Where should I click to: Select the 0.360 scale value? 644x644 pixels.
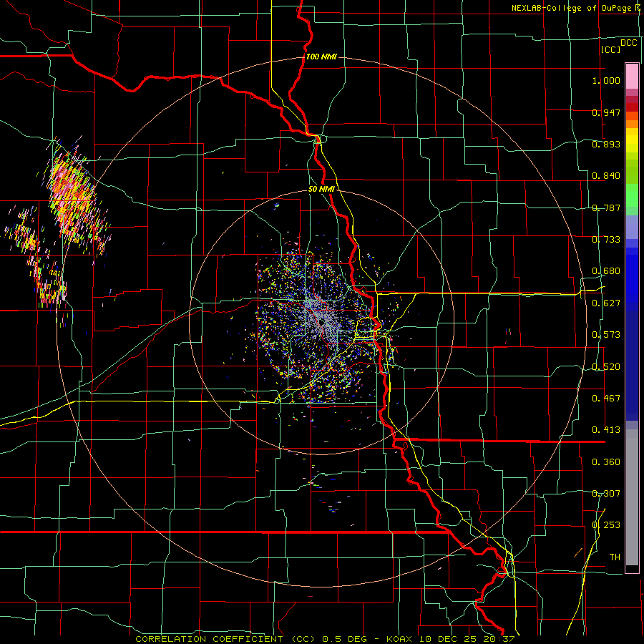(x=606, y=462)
